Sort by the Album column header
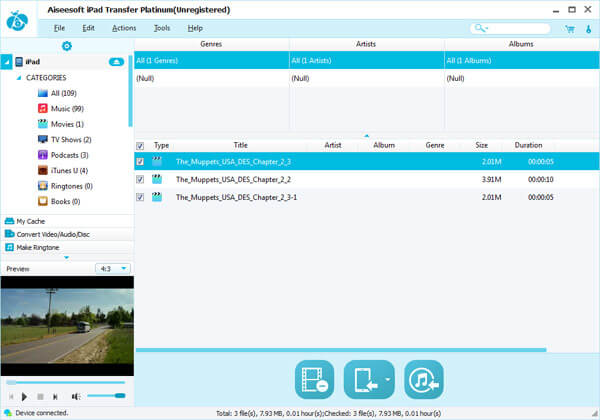600x420 pixels. click(x=384, y=145)
